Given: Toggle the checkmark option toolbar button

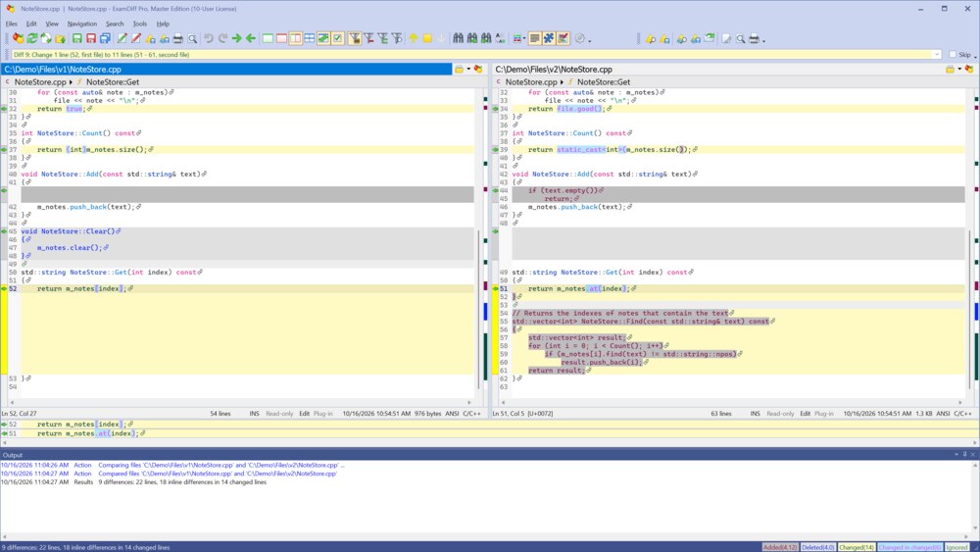Looking at the screenshot, I should click(337, 39).
